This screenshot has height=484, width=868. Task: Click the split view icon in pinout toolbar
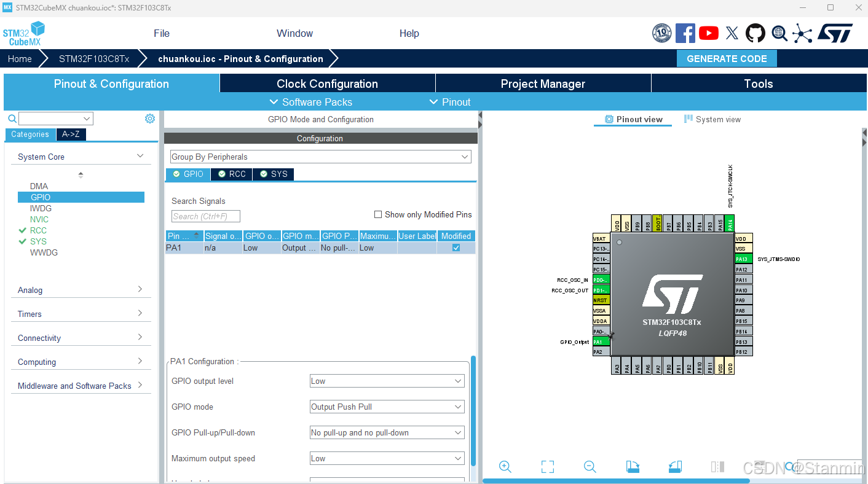tap(717, 467)
